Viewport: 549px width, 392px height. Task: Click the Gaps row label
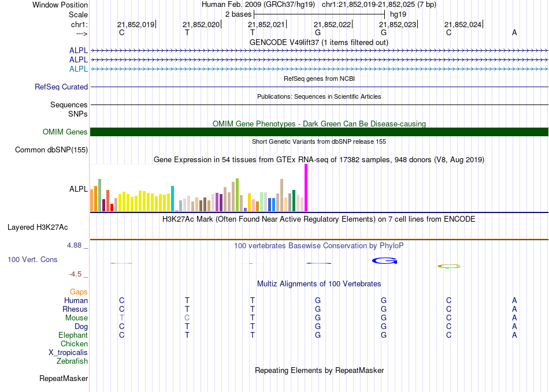coord(79,292)
